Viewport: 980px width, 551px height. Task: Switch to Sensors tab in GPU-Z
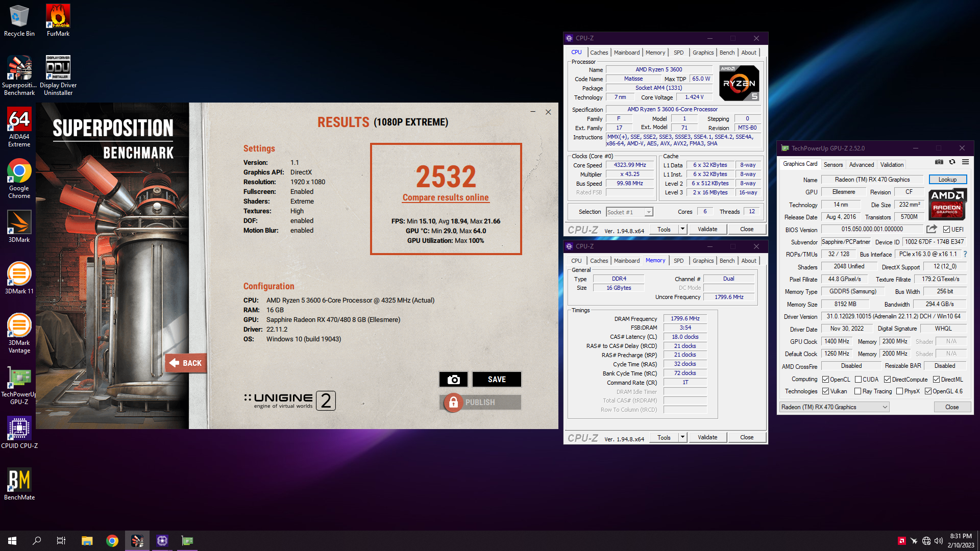tap(833, 165)
